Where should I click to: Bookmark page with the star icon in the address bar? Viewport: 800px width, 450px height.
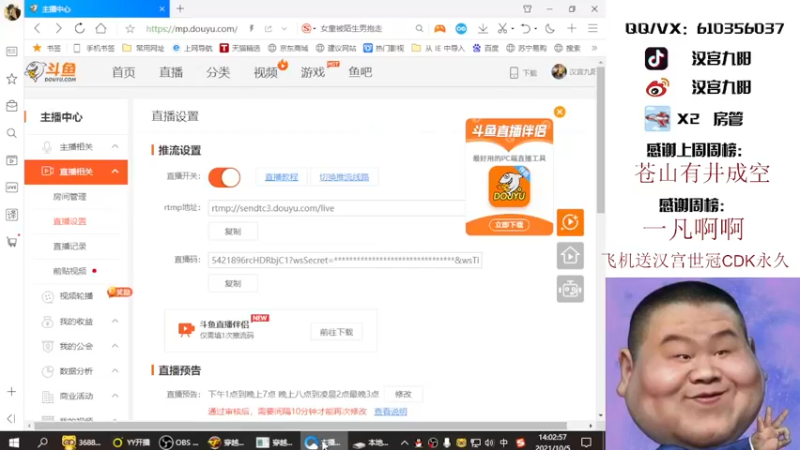[x=130, y=29]
